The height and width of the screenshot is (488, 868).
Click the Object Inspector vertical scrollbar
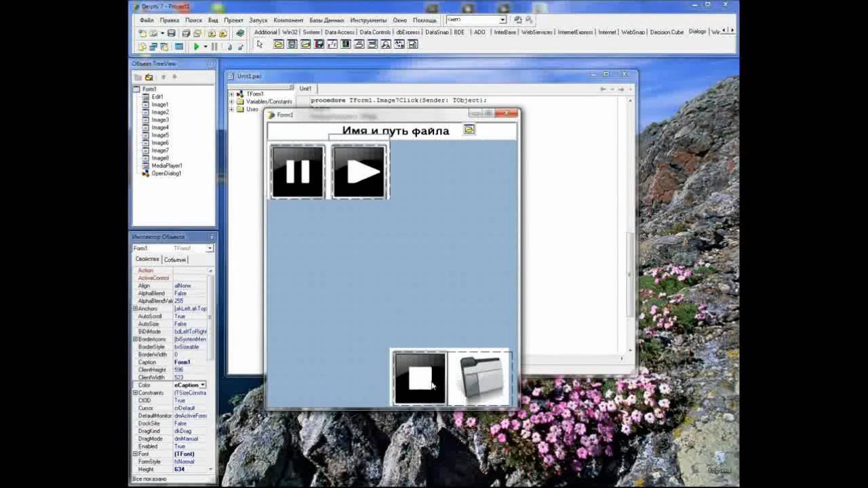tap(210, 369)
